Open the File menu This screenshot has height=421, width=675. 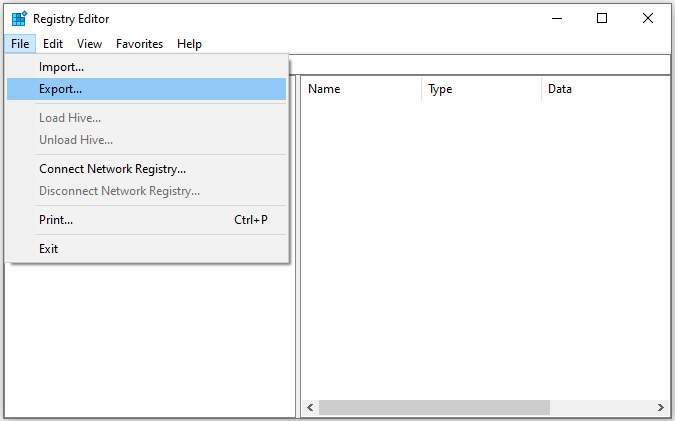pos(20,44)
